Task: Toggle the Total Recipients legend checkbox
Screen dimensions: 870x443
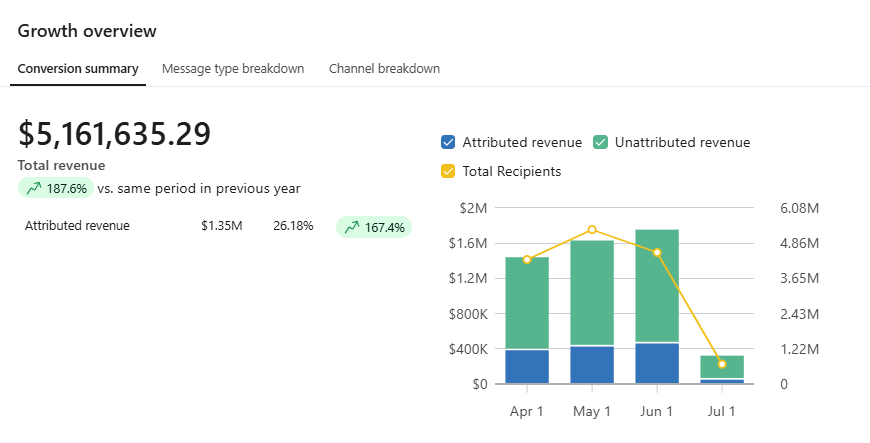Action: coord(448,171)
